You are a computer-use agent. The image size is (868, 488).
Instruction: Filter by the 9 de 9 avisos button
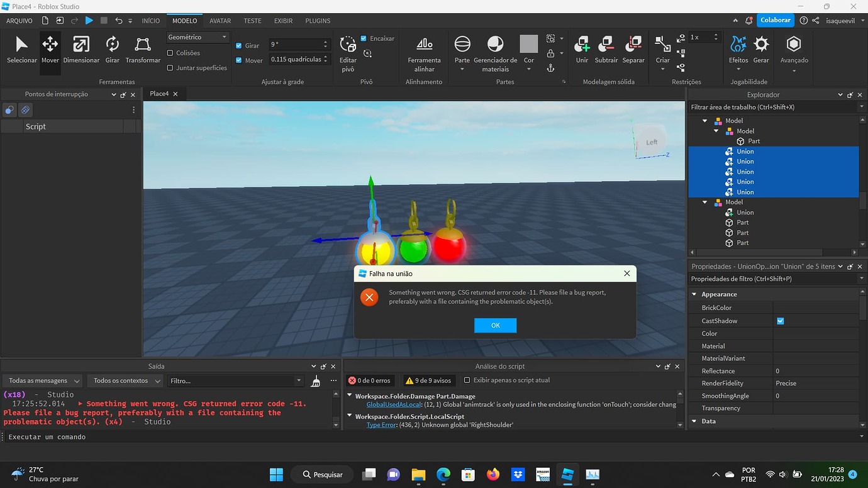point(429,380)
